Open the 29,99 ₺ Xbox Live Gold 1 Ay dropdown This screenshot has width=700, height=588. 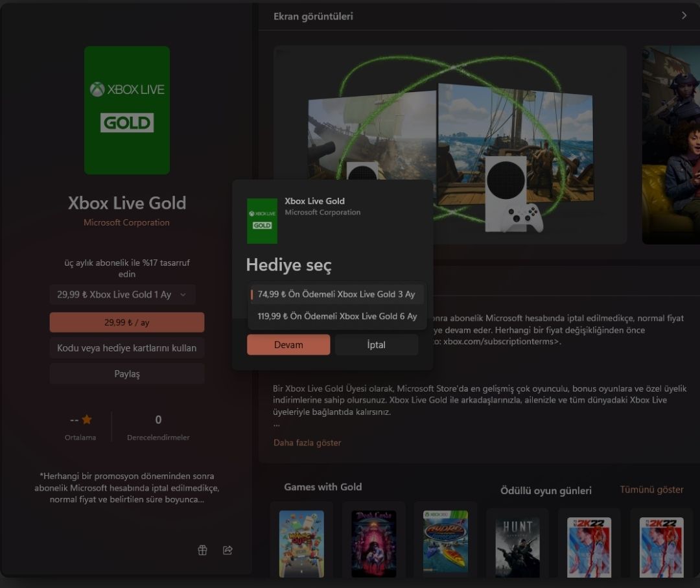coord(122,295)
